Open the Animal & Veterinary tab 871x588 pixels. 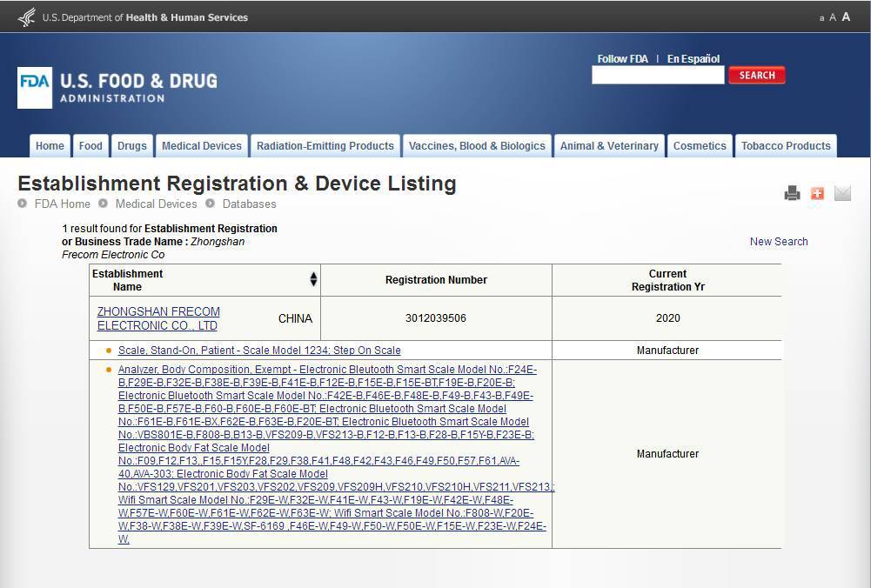click(x=609, y=145)
